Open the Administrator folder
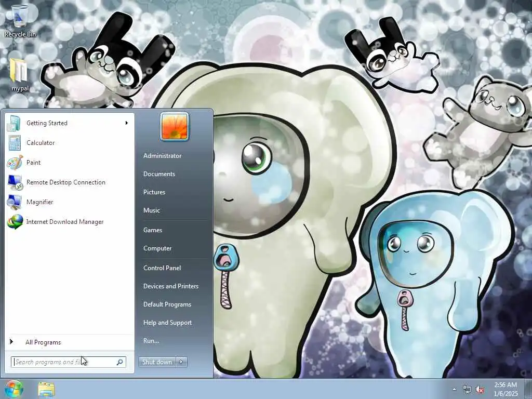Image resolution: width=532 pixels, height=399 pixels. click(162, 156)
